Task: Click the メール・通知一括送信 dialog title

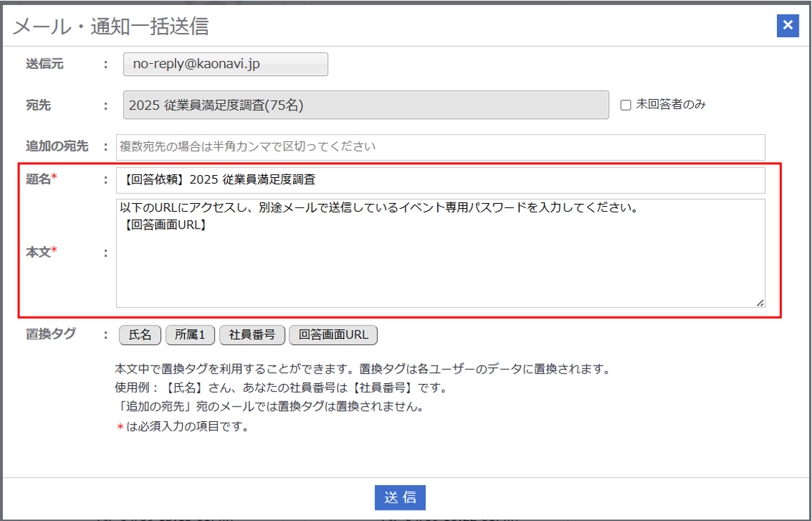Action: 111,27
